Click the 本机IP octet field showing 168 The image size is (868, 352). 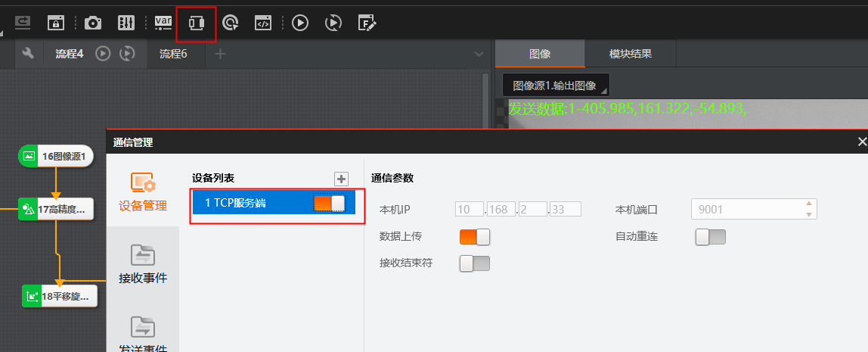pyautogui.click(x=501, y=209)
